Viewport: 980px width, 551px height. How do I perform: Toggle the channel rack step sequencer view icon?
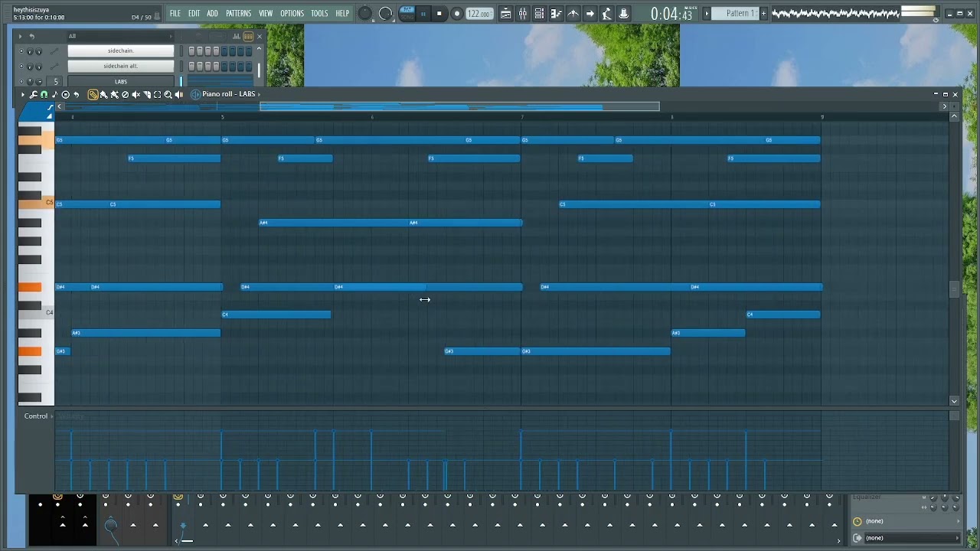pos(249,36)
